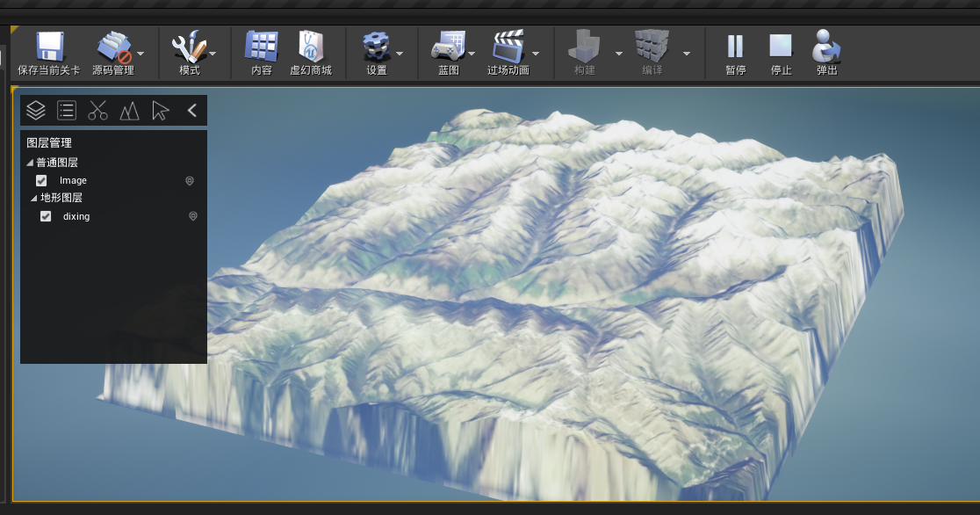This screenshot has width=980, height=515.
Task: Expand Settings (设置) dropdown arrow
Action: [x=400, y=54]
